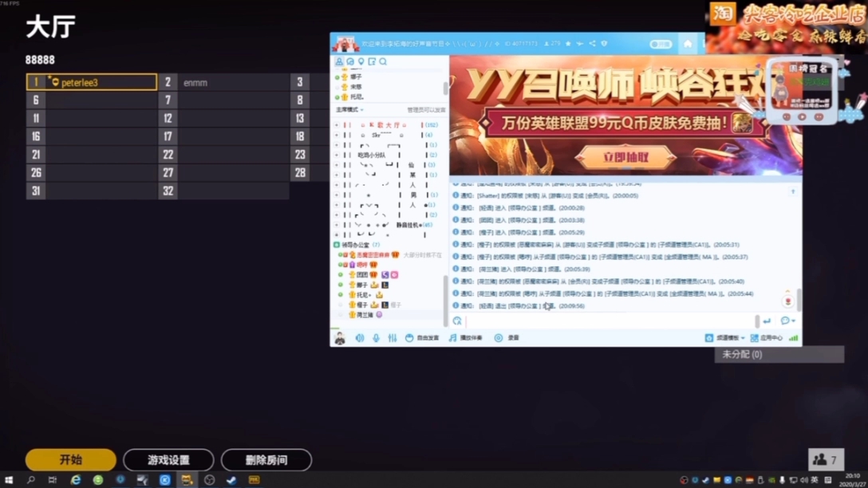Open the 应用中心 app center
Screen dimensions: 868x488
pos(766,337)
